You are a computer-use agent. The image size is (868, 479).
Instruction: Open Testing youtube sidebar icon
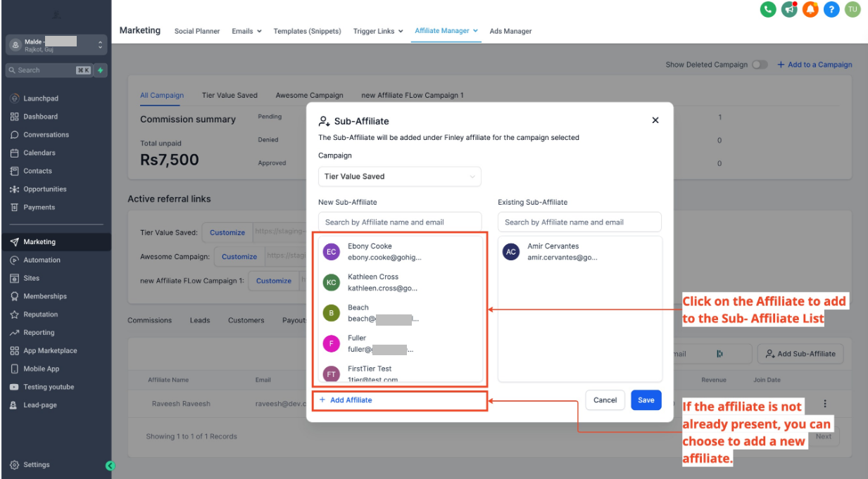point(14,387)
